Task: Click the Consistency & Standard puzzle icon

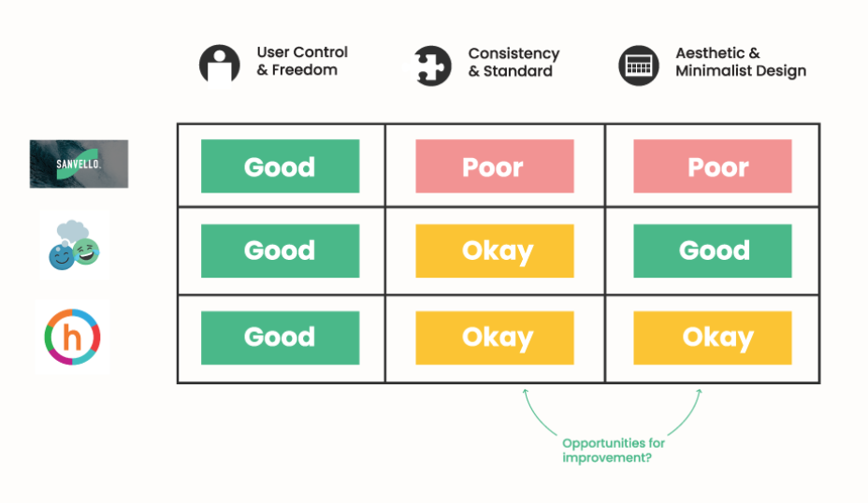Action: click(434, 65)
